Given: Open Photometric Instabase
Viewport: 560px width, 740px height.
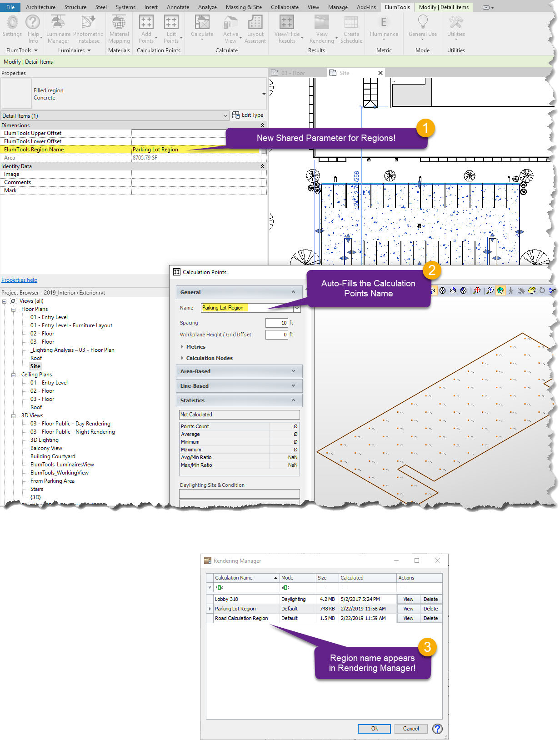Looking at the screenshot, I should pos(88,29).
